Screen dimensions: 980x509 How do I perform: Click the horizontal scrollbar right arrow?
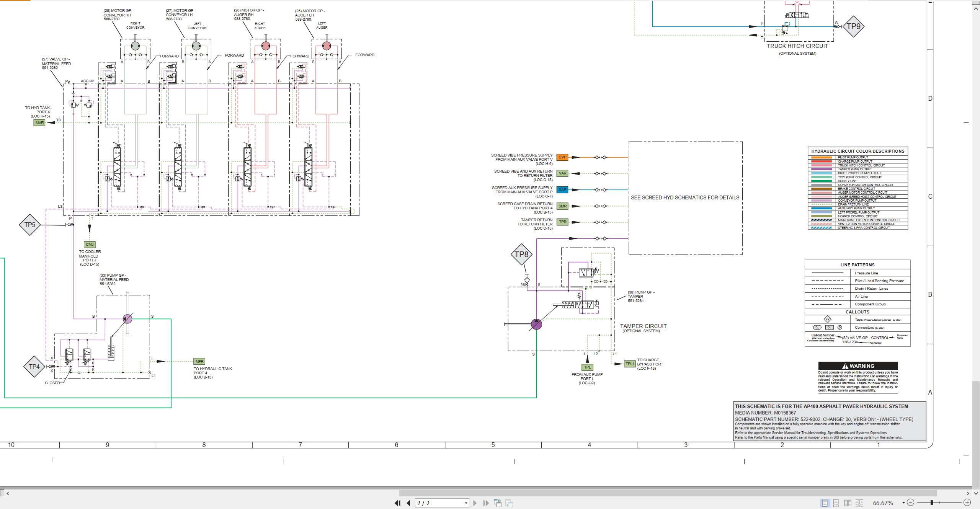click(968, 493)
